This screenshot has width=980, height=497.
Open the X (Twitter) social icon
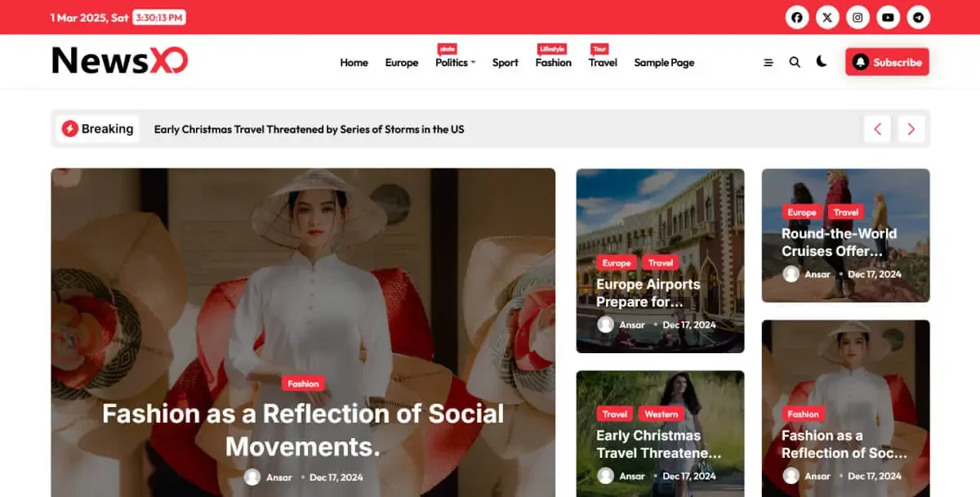point(827,17)
